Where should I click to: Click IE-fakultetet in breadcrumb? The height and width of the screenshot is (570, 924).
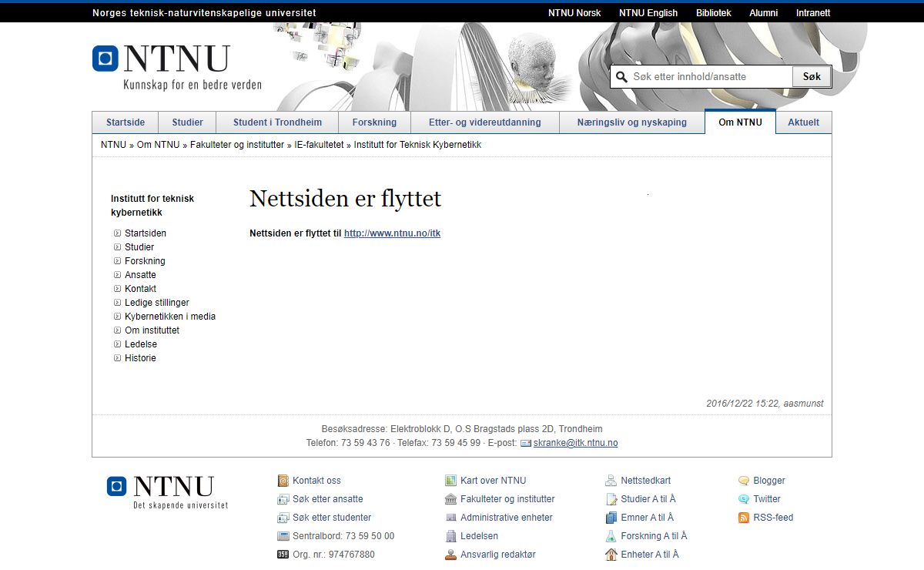point(319,145)
